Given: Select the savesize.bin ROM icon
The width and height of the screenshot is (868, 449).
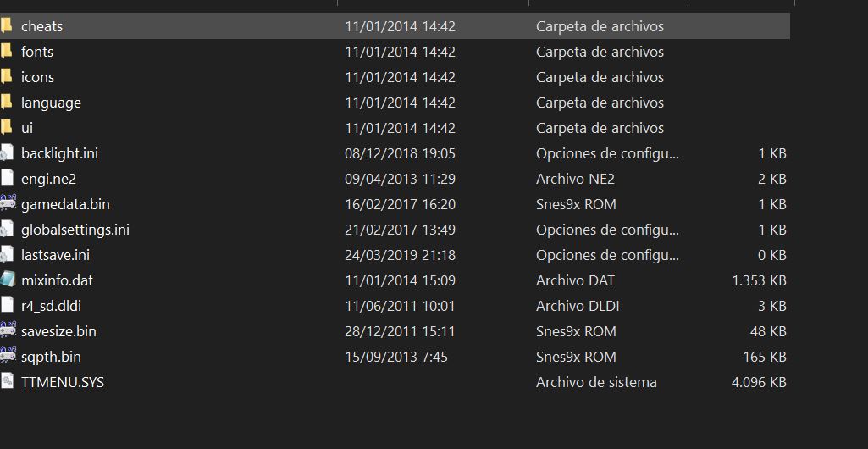Looking at the screenshot, I should (x=7, y=331).
